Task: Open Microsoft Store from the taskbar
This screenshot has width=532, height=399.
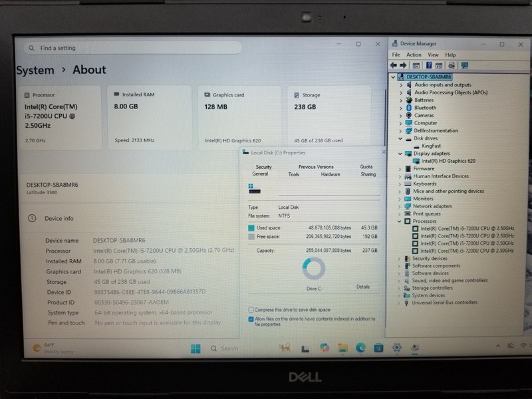Action: [378, 348]
